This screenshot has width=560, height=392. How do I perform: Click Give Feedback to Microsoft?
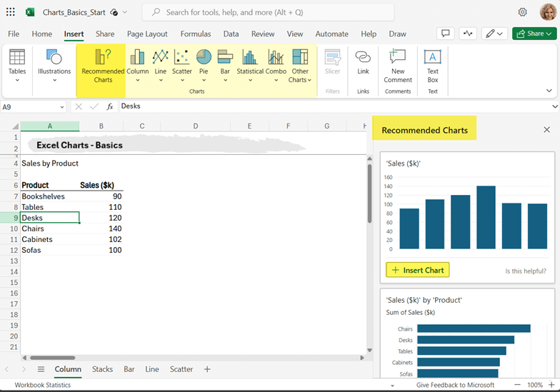pos(455,386)
